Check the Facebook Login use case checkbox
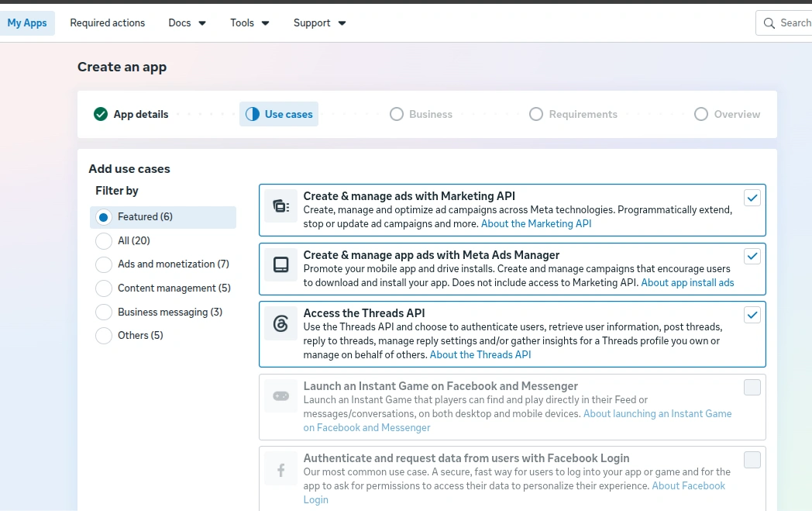812x511 pixels. [752, 460]
